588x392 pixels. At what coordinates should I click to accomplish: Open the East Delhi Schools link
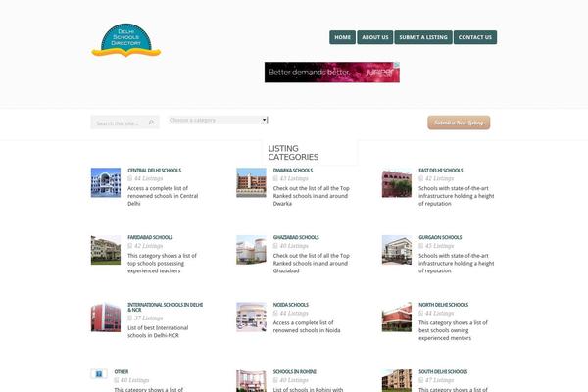(x=441, y=171)
